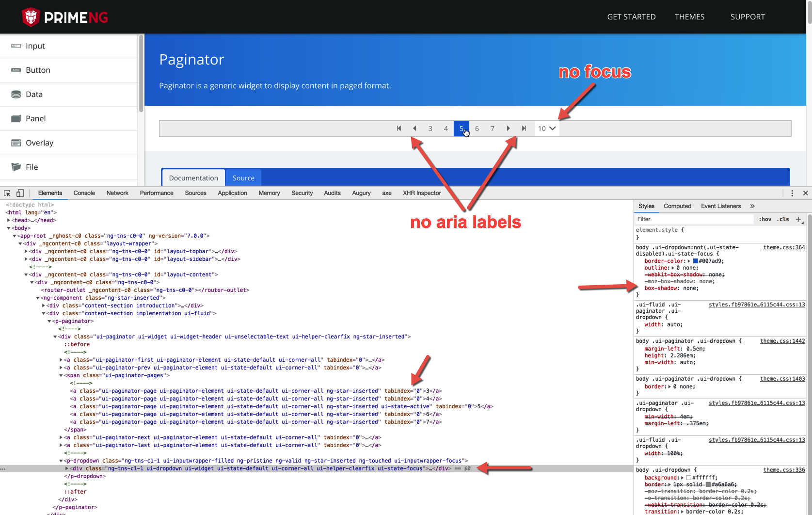
Task: Enable the :hov element state filter
Action: [764, 219]
